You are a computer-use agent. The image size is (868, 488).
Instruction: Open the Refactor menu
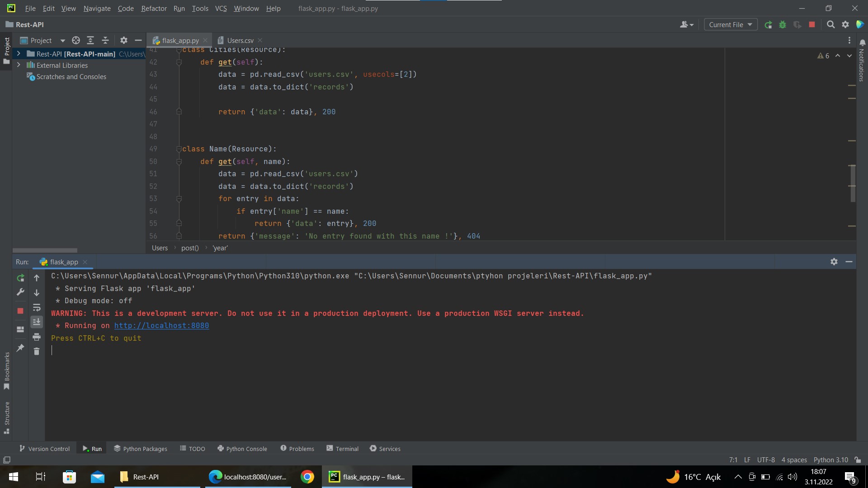[x=154, y=8]
